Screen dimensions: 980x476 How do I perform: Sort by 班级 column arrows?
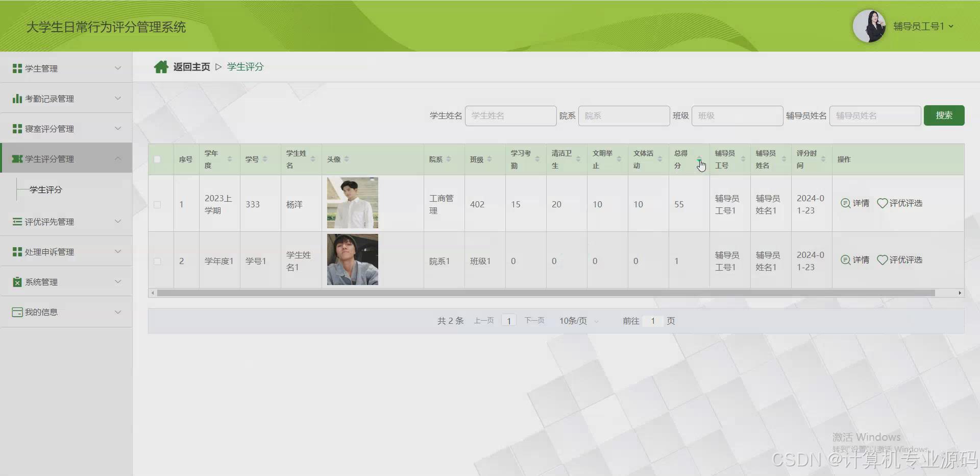489,159
